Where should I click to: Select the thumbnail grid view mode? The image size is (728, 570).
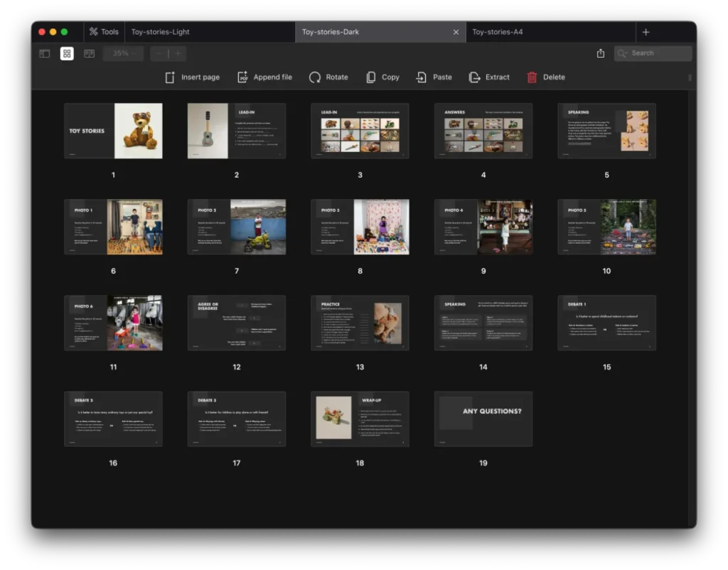(x=67, y=53)
